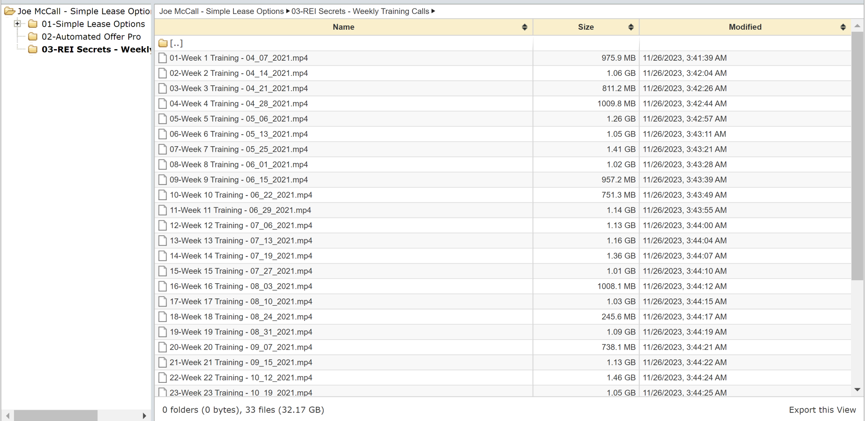Click the 01-Simple Lease Options folder icon
The image size is (868, 421).
tap(33, 24)
